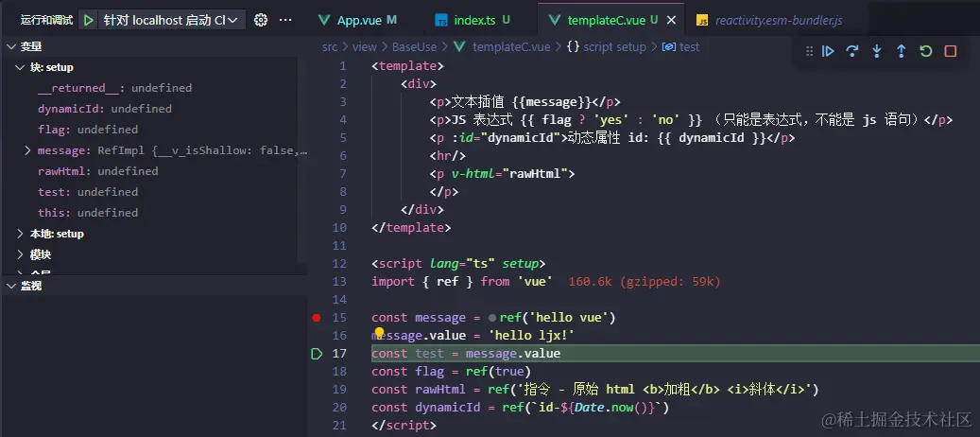Click the <hr/> tag on line 6
The height and width of the screenshot is (437, 980).
point(448,156)
